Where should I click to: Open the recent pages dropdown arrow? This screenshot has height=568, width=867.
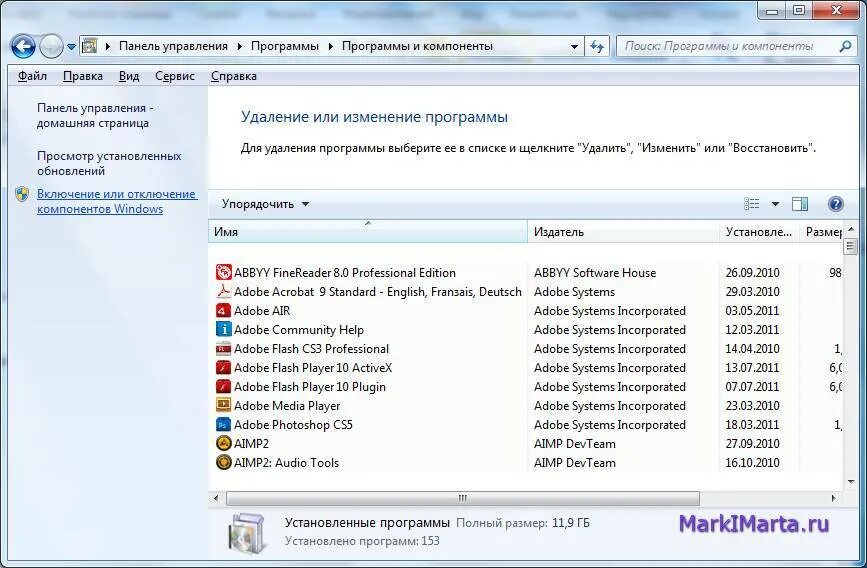(71, 47)
